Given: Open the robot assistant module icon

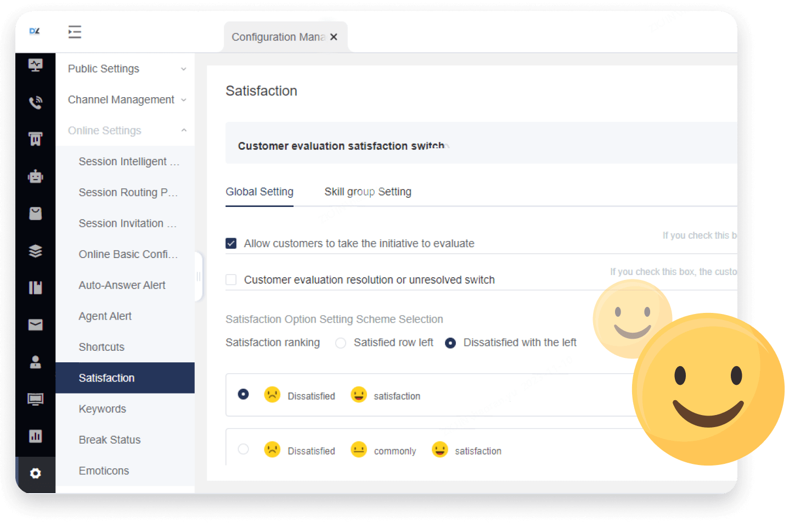Looking at the screenshot, I should tap(36, 176).
